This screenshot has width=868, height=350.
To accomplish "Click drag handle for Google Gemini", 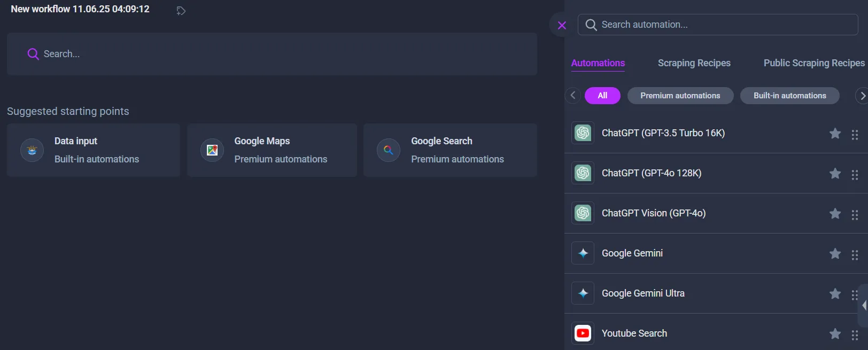I will click(855, 254).
